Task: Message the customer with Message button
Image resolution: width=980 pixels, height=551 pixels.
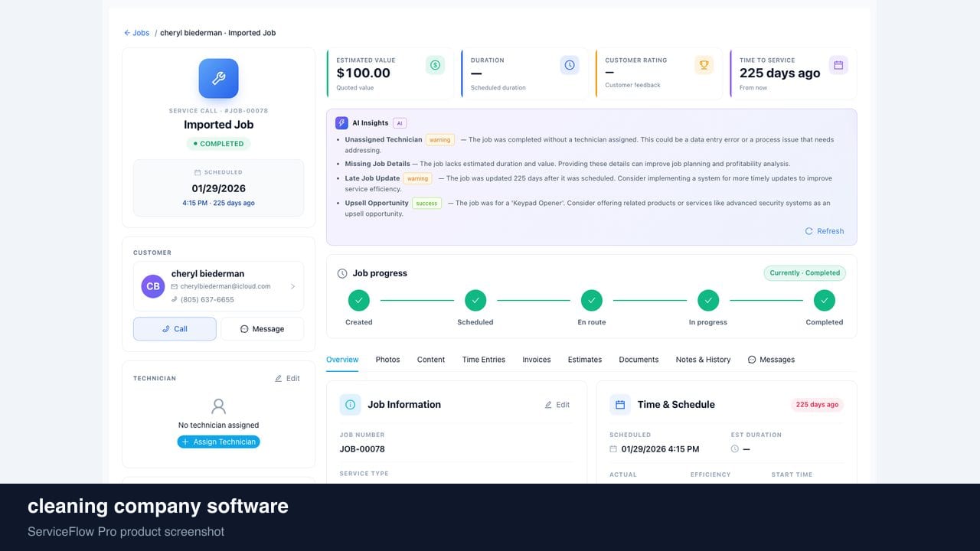Action: pos(262,329)
